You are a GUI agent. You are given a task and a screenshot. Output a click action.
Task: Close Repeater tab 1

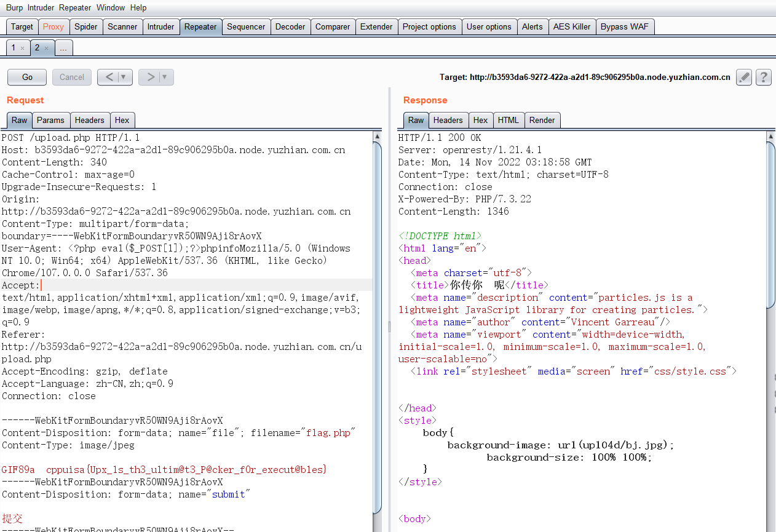(x=22, y=48)
